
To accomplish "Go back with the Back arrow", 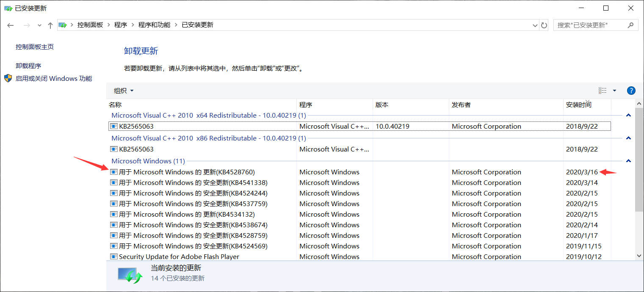I will [11, 25].
